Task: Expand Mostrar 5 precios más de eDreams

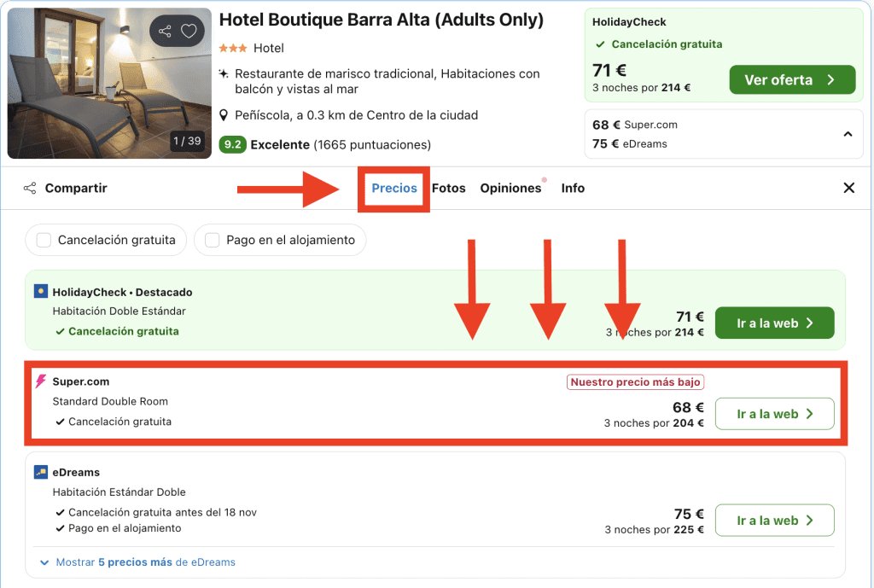Action: 137,562
